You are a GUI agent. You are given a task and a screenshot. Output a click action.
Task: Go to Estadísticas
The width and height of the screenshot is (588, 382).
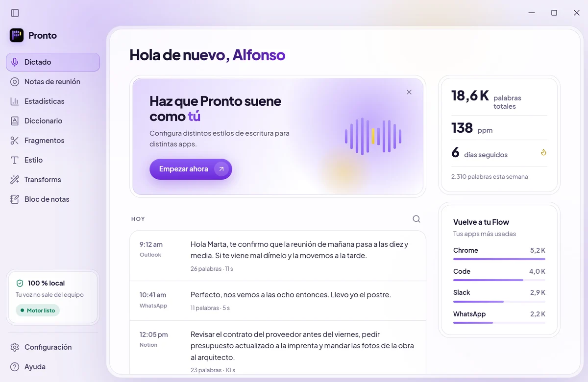point(53,101)
